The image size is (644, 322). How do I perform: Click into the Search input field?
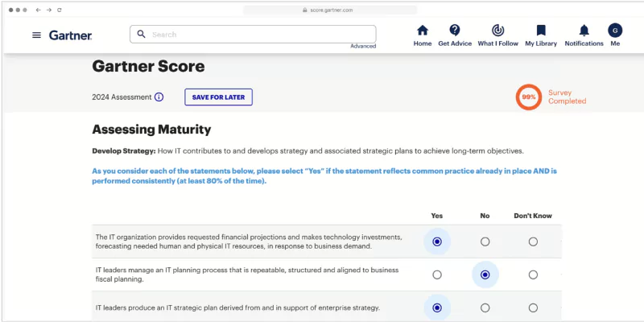click(258, 35)
